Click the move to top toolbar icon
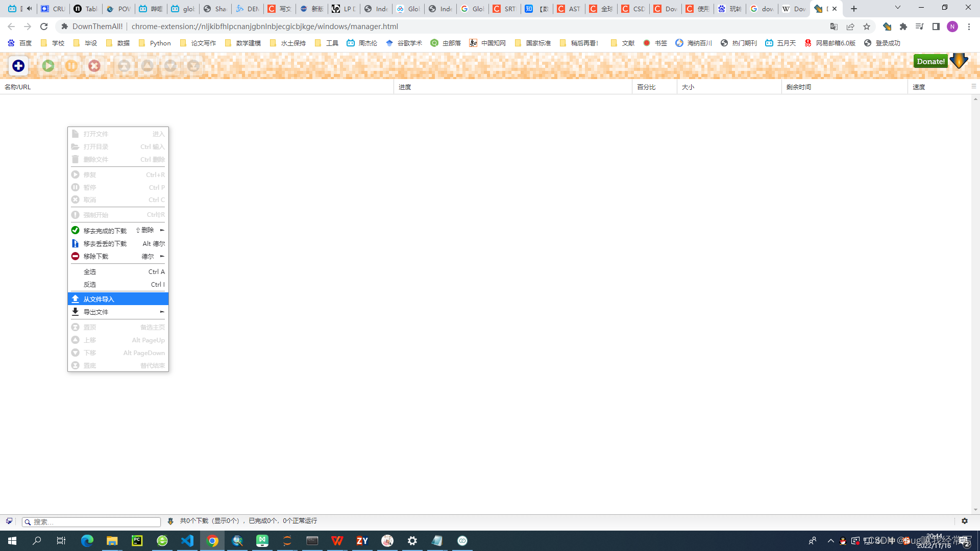This screenshot has height=551, width=980. click(124, 66)
